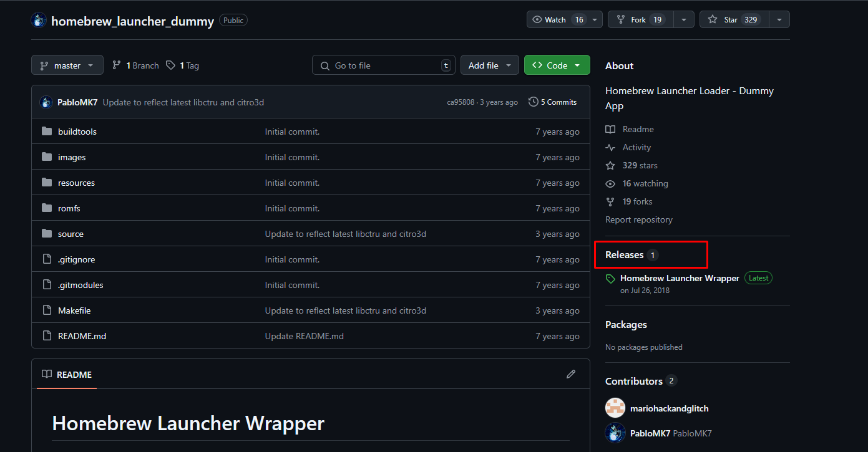The height and width of the screenshot is (452, 868).
Task: Click the Readme book icon in About
Action: coord(610,129)
